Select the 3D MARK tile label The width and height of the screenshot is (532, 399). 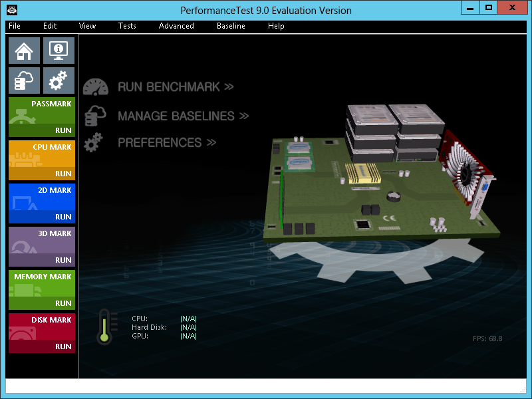(x=55, y=233)
